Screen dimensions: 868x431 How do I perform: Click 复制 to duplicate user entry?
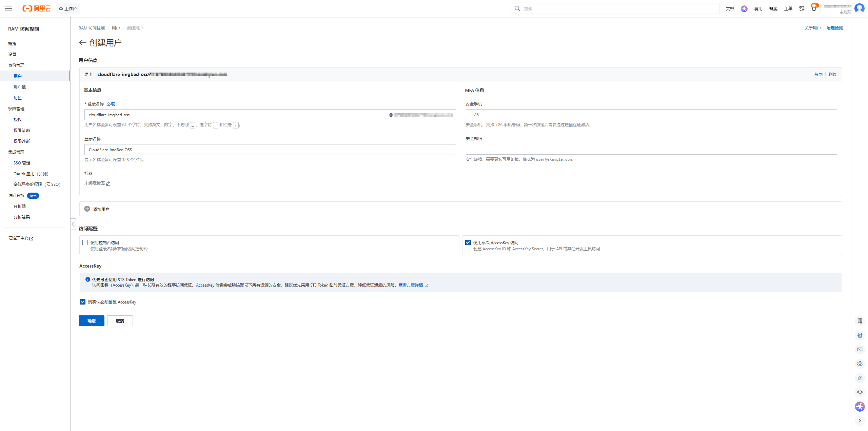point(818,74)
